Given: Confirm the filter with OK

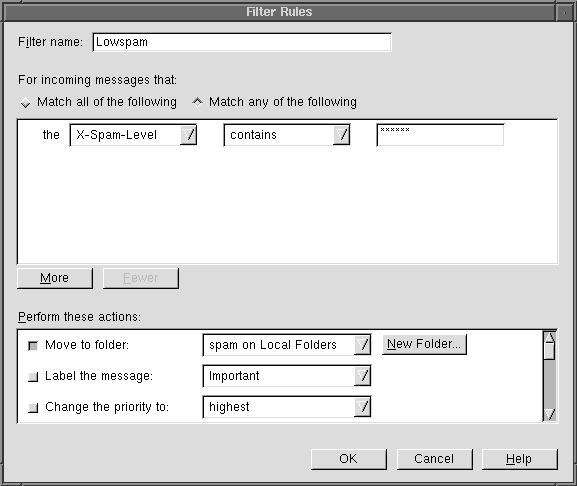Looking at the screenshot, I should pos(348,459).
